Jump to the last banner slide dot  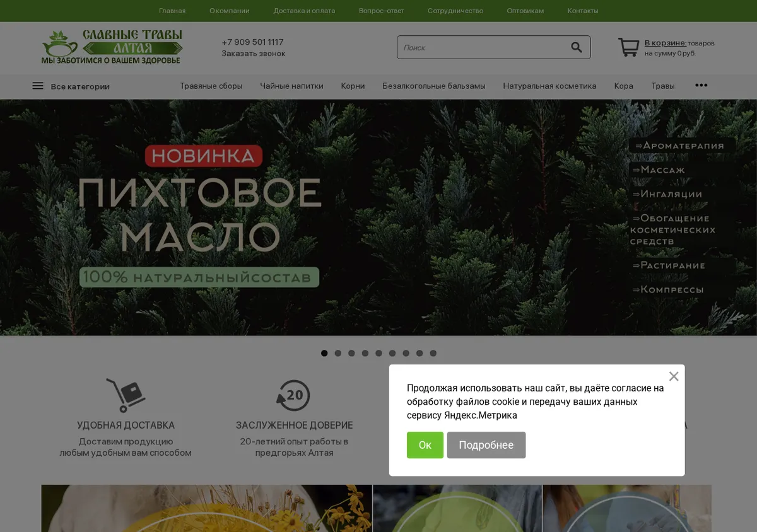[x=433, y=353]
